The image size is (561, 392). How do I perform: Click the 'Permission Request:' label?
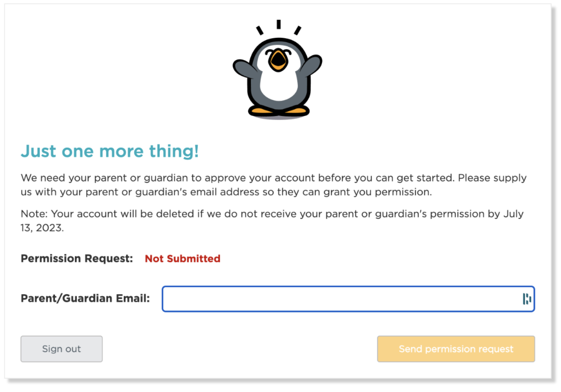(77, 259)
